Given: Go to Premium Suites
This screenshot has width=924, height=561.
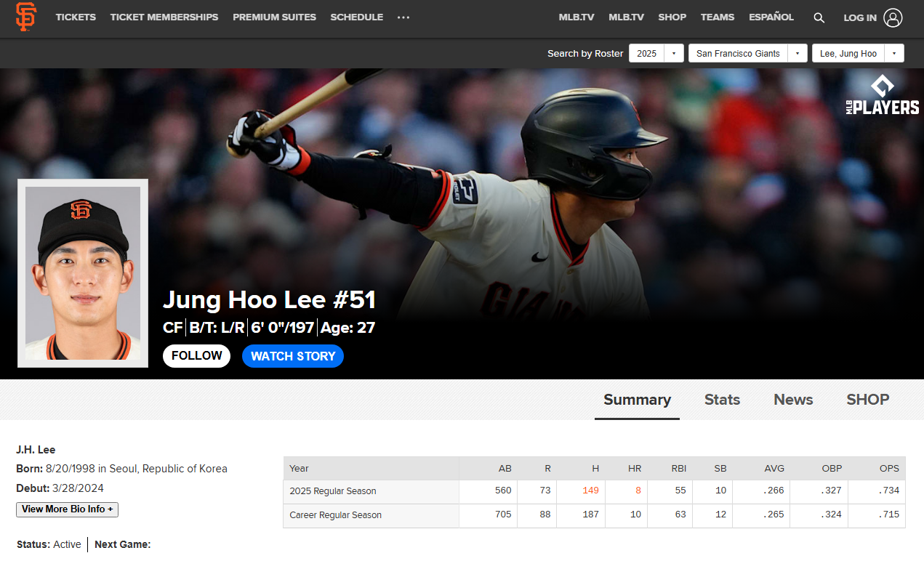Looking at the screenshot, I should [x=274, y=17].
